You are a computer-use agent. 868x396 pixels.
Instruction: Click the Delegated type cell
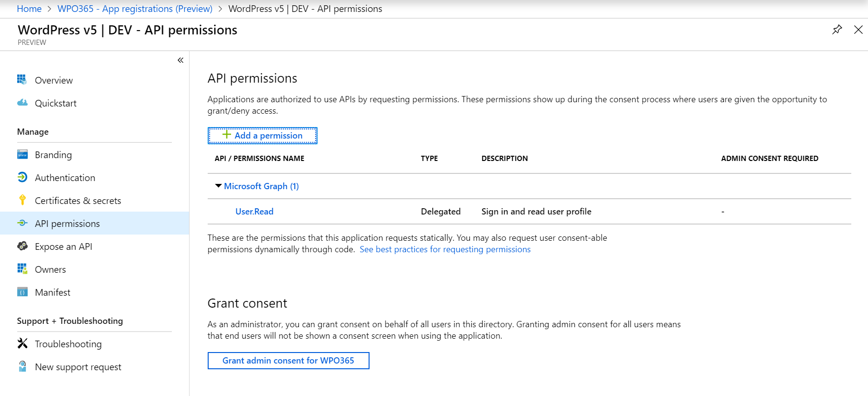click(441, 212)
